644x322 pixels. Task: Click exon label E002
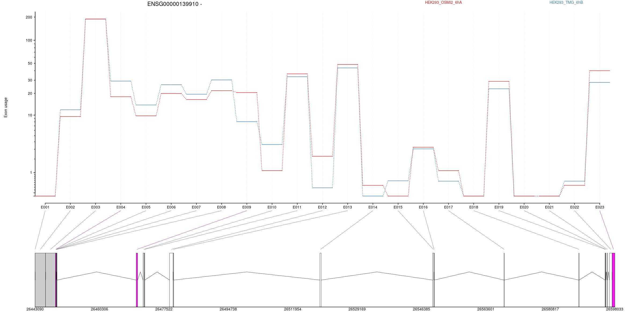pyautogui.click(x=70, y=207)
